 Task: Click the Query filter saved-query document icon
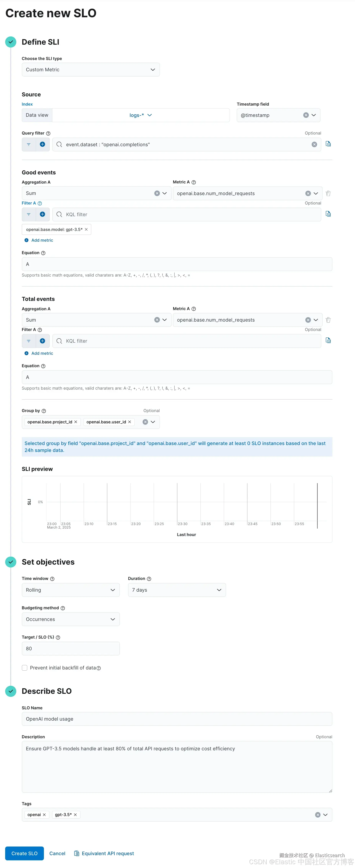click(328, 144)
